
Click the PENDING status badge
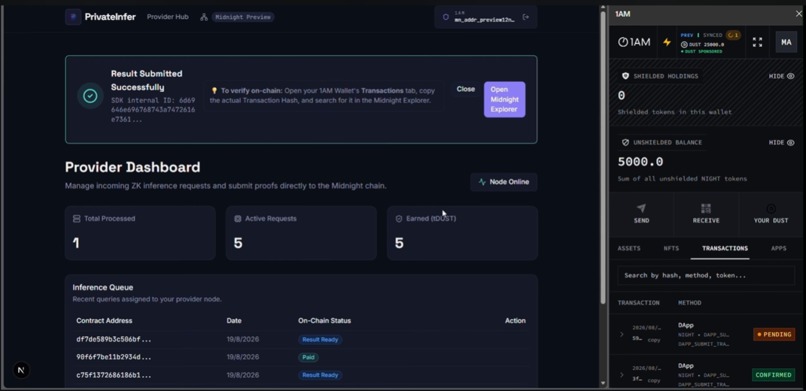click(x=774, y=334)
